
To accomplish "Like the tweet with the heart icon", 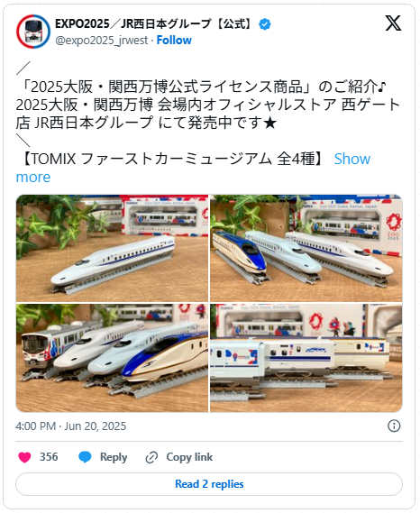I will [x=24, y=457].
